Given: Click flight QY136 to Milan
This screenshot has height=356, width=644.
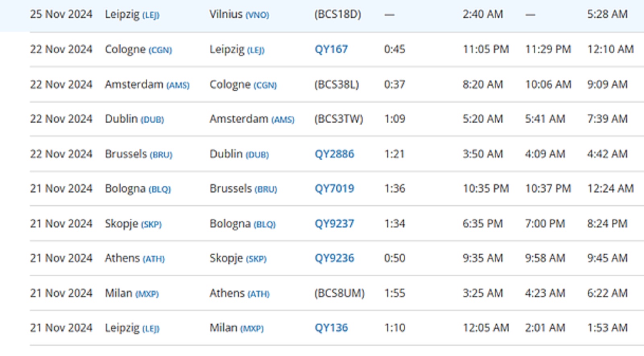Looking at the screenshot, I should coord(331,328).
